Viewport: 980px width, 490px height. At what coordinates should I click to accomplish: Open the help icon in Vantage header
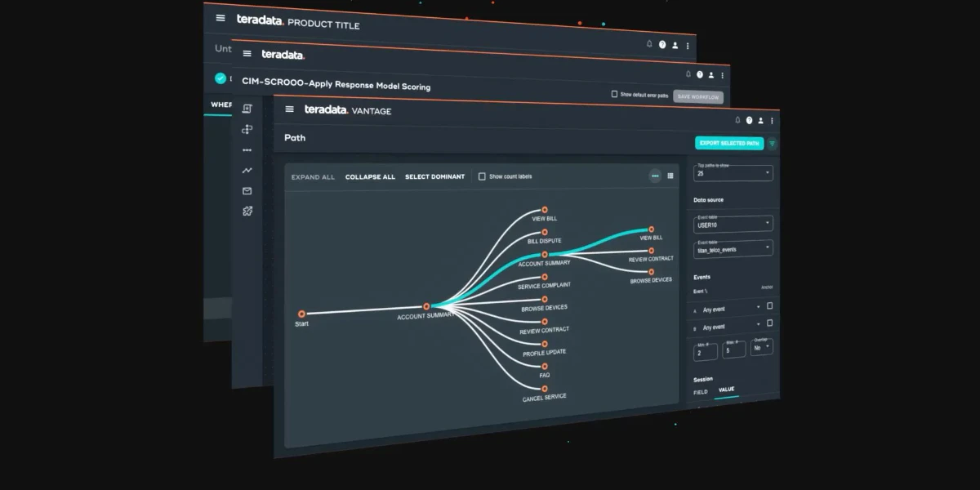tap(749, 121)
